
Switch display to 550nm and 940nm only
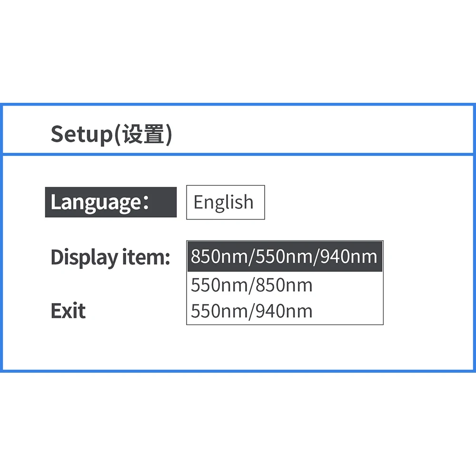point(252,311)
